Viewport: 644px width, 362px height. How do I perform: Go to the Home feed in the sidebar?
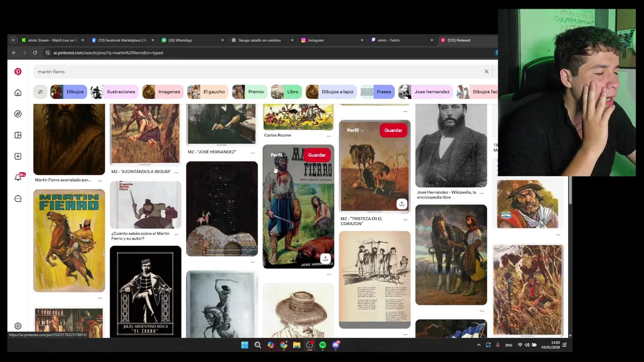18,93
